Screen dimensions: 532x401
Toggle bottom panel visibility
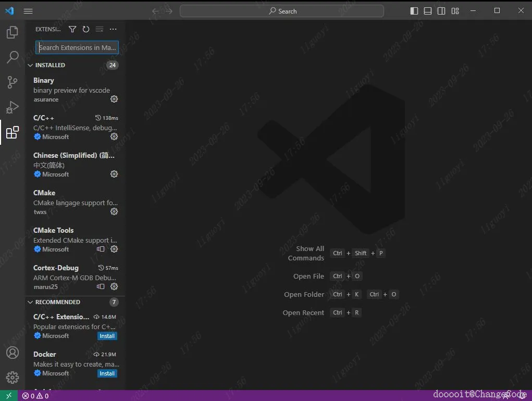(428, 11)
